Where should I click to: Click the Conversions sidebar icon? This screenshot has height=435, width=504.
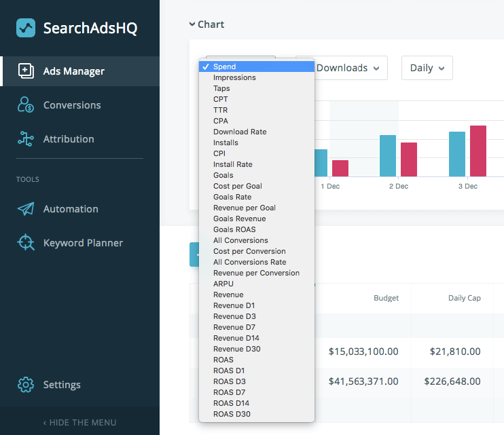point(26,105)
